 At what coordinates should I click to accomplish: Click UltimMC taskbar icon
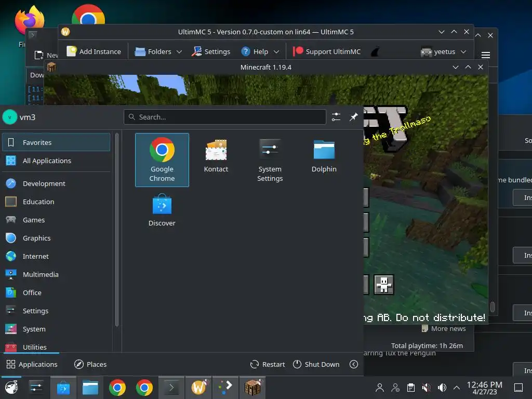[x=198, y=388]
